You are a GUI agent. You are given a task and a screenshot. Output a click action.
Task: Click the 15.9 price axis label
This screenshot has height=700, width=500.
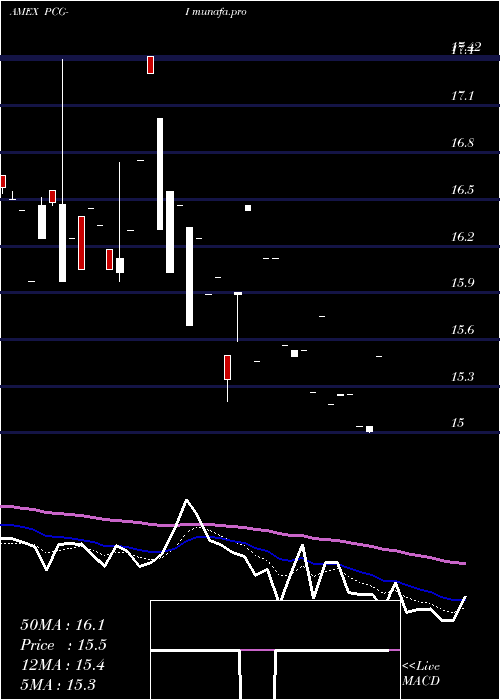point(462,283)
